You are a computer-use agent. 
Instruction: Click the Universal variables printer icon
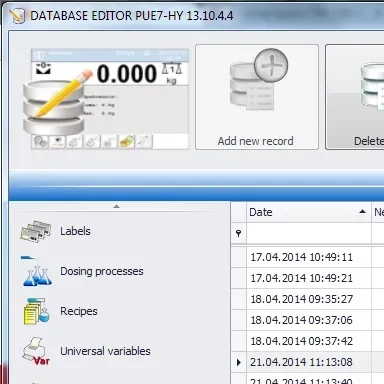coord(36,351)
